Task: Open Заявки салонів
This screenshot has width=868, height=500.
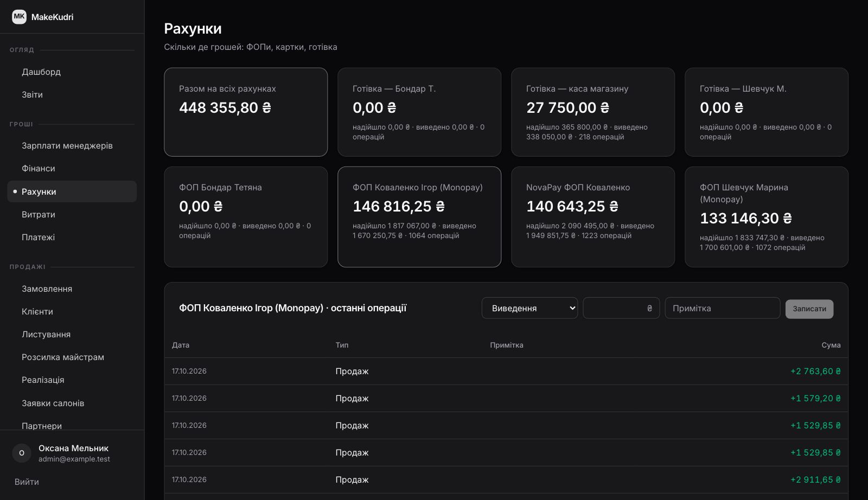Action: click(x=72, y=403)
